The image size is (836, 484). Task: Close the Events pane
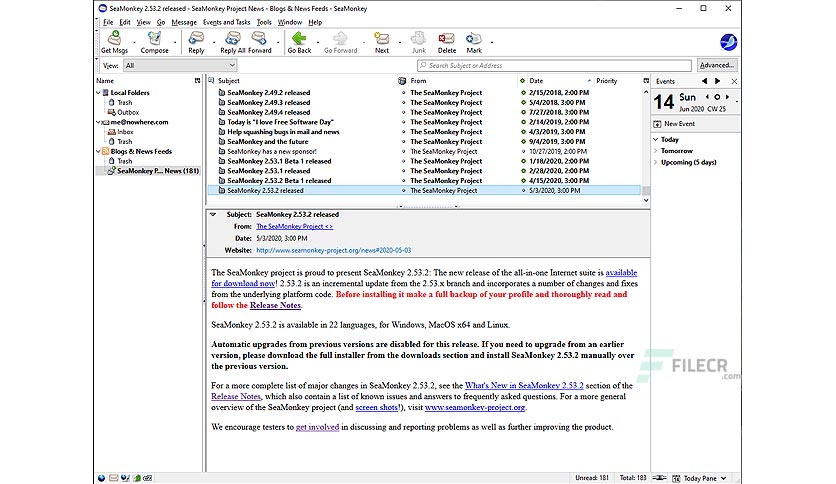(x=734, y=81)
